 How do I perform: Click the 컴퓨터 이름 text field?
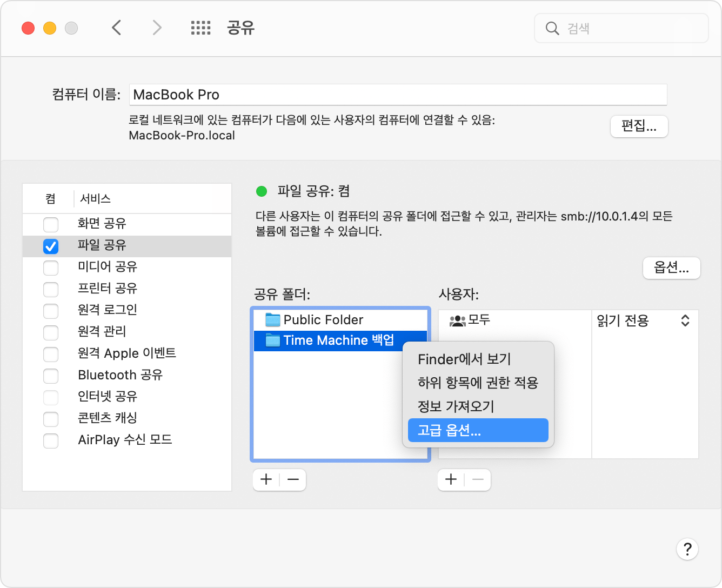pos(398,95)
